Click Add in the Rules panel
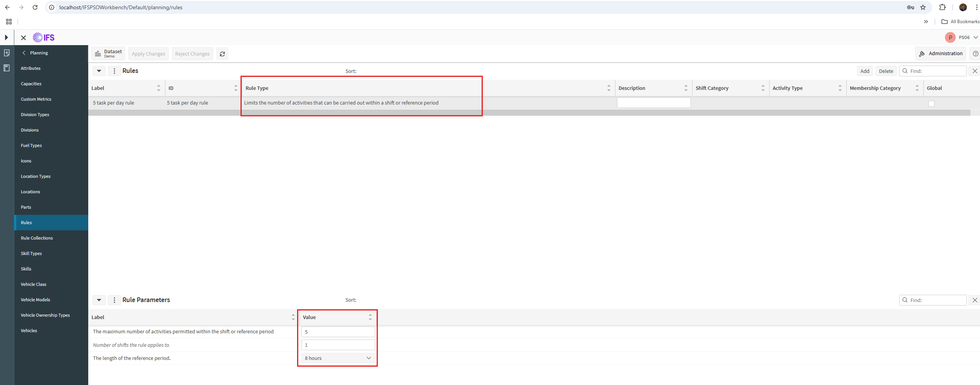Image resolution: width=980 pixels, height=385 pixels. 865,71
